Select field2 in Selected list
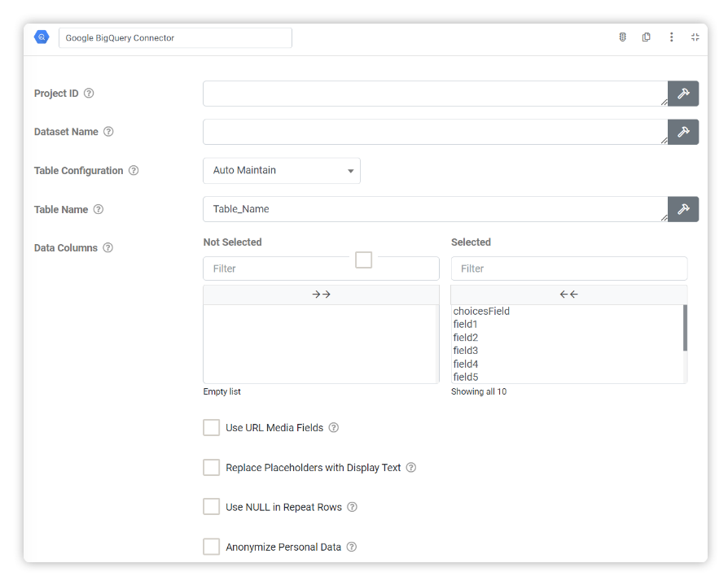Viewport: 728px width, 585px height. coord(466,338)
